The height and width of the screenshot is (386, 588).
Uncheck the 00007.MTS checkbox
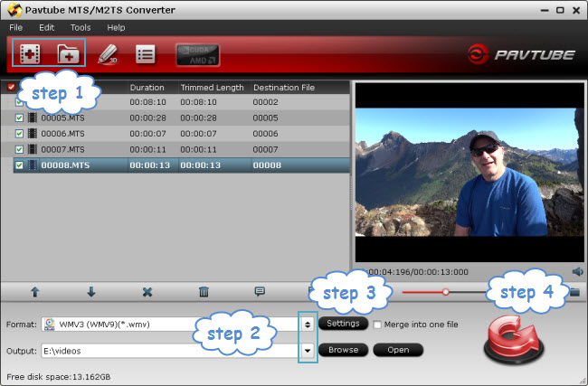pyautogui.click(x=19, y=149)
